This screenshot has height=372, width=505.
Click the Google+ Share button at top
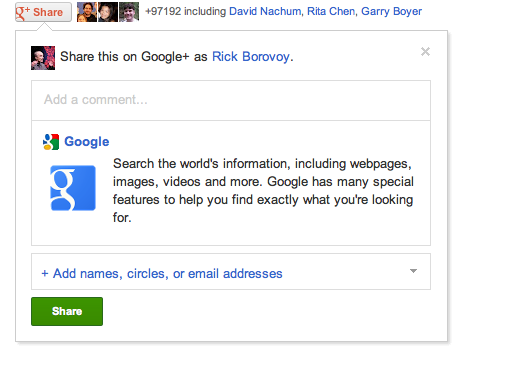pos(43,12)
